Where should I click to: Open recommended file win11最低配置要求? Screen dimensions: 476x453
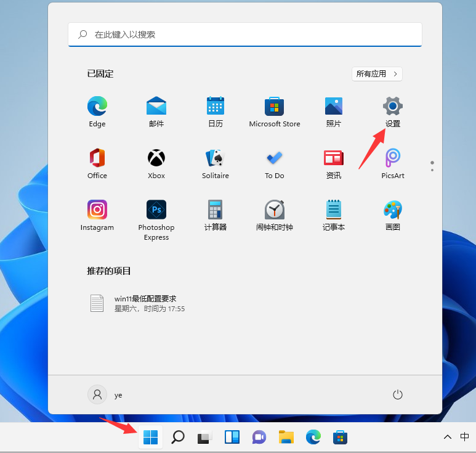click(137, 303)
